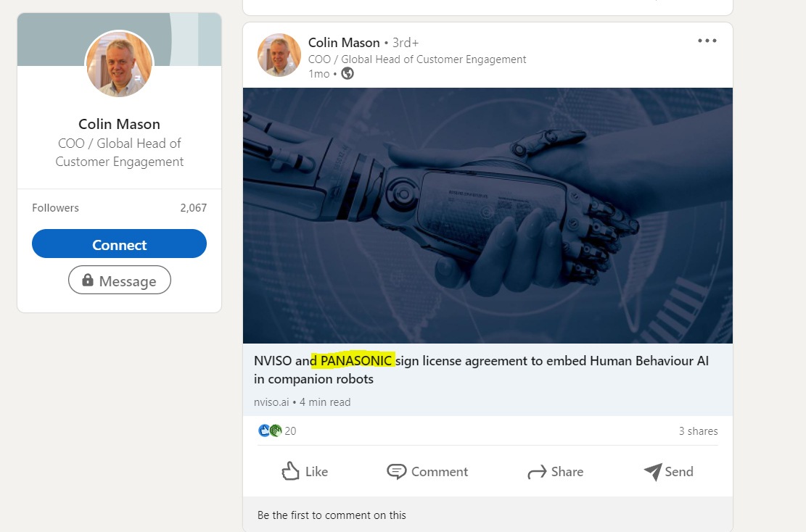Click large profile photo in sidebar card

pos(120,65)
